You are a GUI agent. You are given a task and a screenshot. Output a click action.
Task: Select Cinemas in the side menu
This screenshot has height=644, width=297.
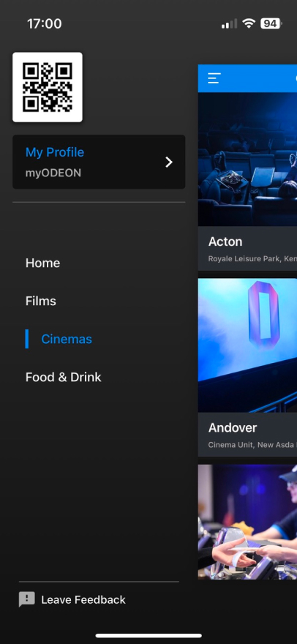[x=67, y=340]
